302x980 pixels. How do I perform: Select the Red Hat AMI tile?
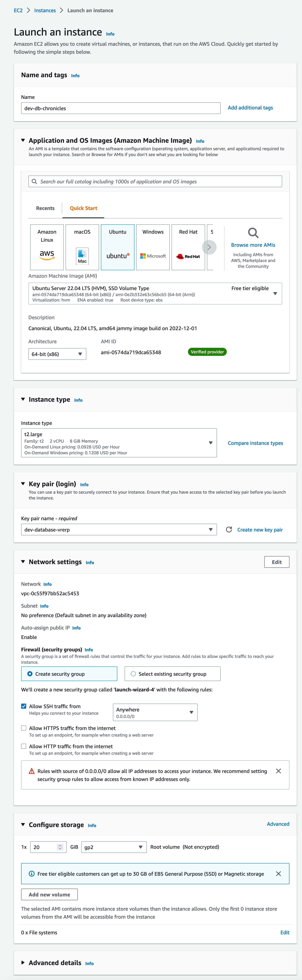pos(188,247)
